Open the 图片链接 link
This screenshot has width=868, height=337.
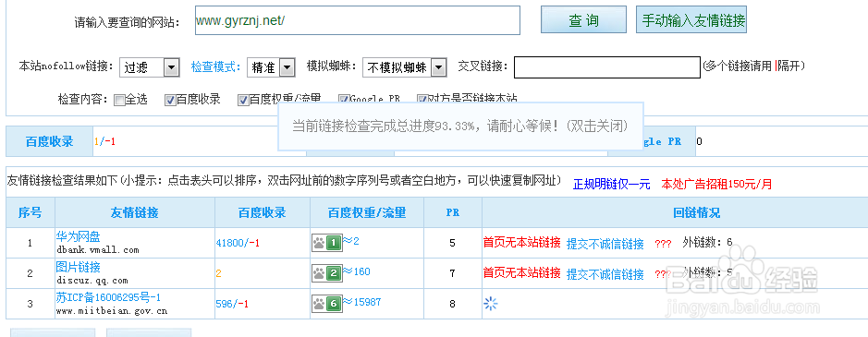(78, 267)
